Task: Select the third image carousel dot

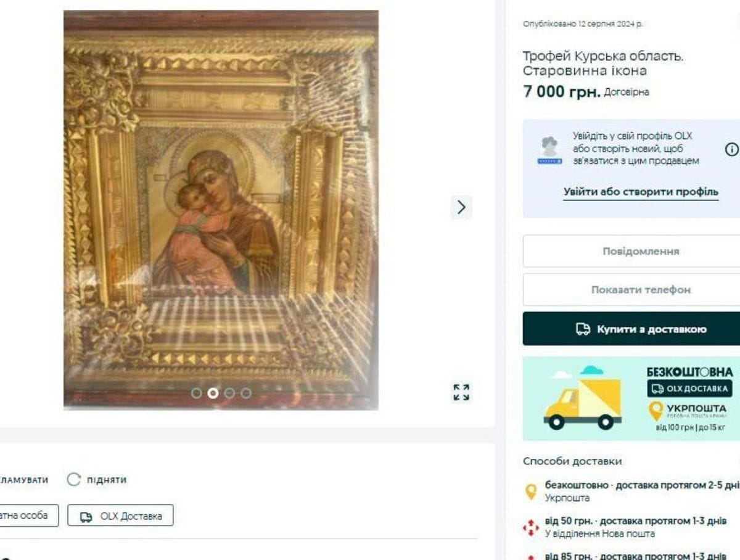Action: click(229, 392)
